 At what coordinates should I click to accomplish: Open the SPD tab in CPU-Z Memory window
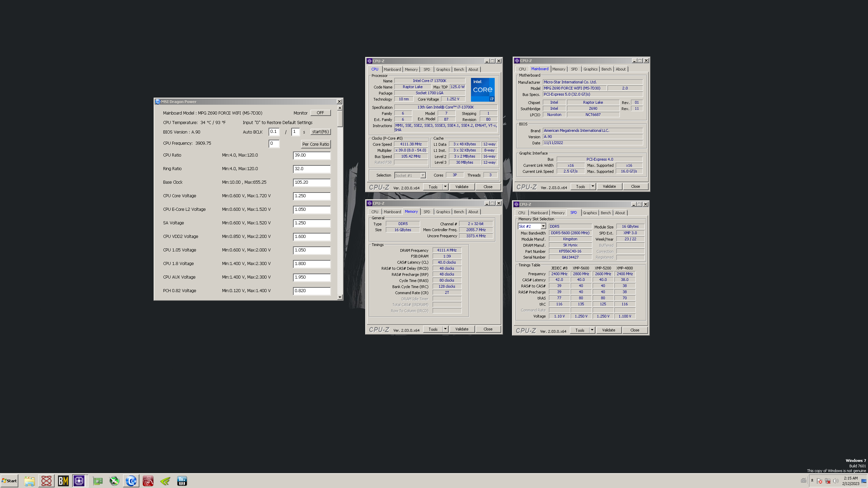[x=427, y=212]
